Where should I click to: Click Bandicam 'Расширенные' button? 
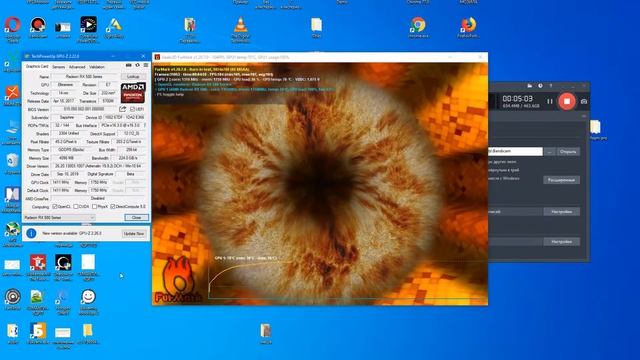pos(561,180)
